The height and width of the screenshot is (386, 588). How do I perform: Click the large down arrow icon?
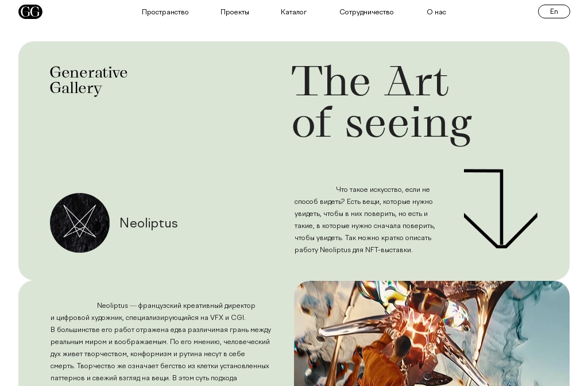(501, 209)
